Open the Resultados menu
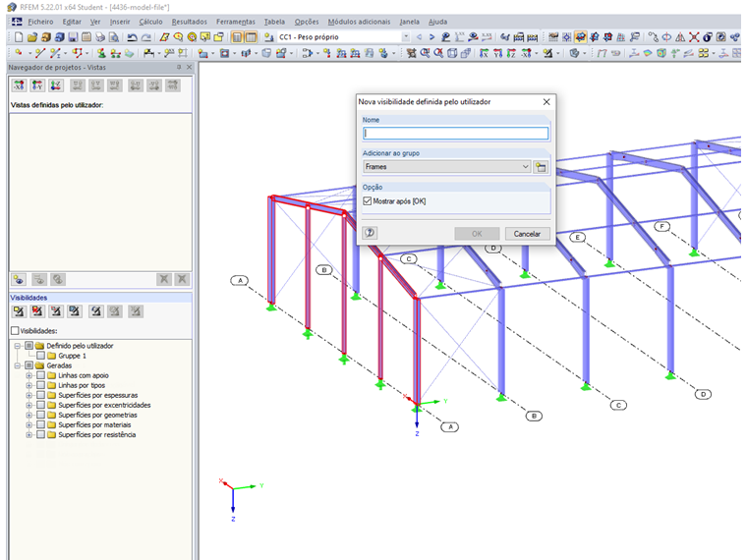The height and width of the screenshot is (560, 747). click(x=189, y=22)
